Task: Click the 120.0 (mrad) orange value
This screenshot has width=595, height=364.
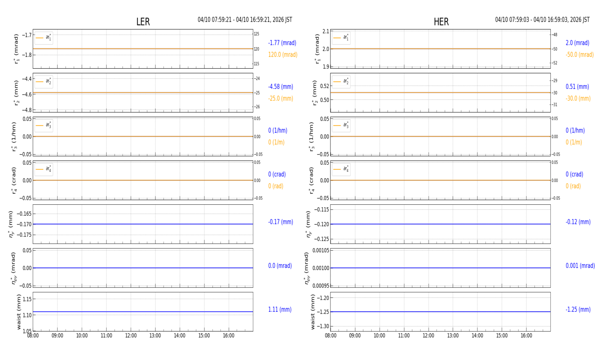Action: click(x=283, y=55)
